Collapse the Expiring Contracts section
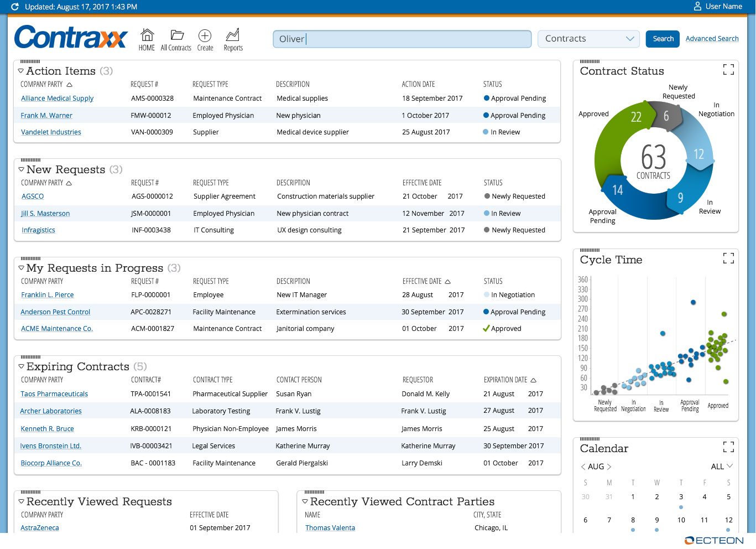Screen dimensions: 756x549 tap(21, 366)
